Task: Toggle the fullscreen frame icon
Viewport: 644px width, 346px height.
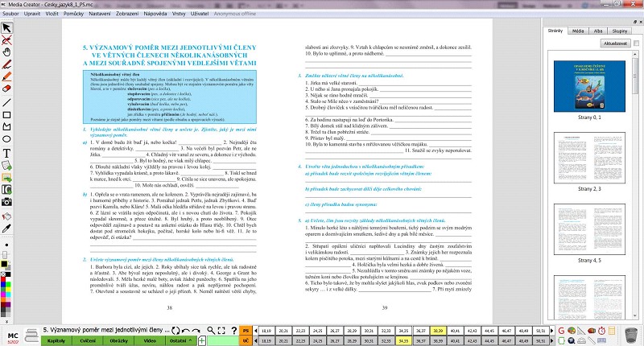Action: (221, 331)
